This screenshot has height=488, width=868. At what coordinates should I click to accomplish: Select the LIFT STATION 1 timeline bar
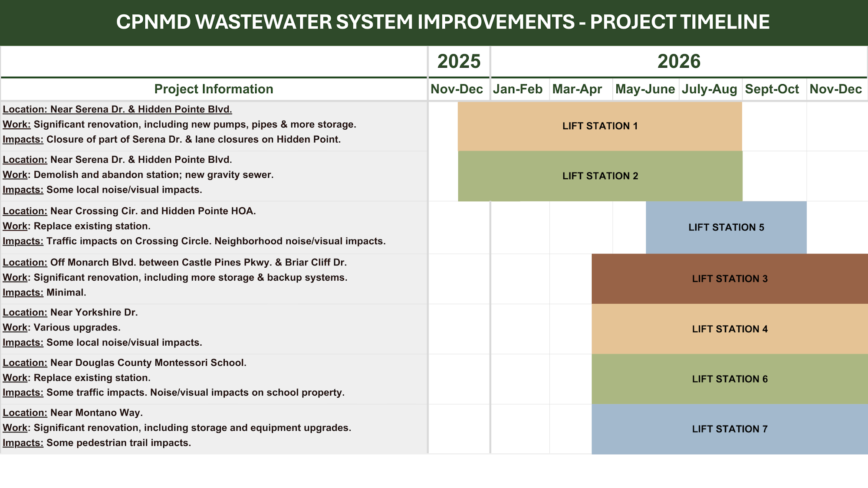[x=599, y=126]
